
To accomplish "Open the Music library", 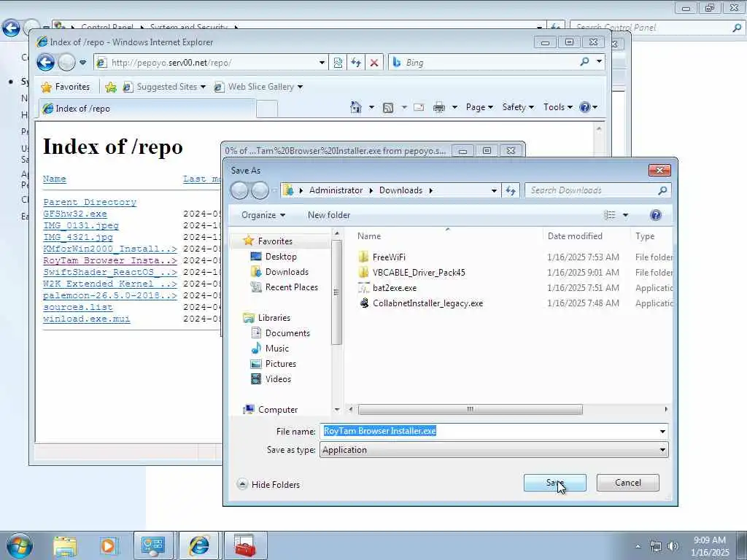I will pos(276,348).
